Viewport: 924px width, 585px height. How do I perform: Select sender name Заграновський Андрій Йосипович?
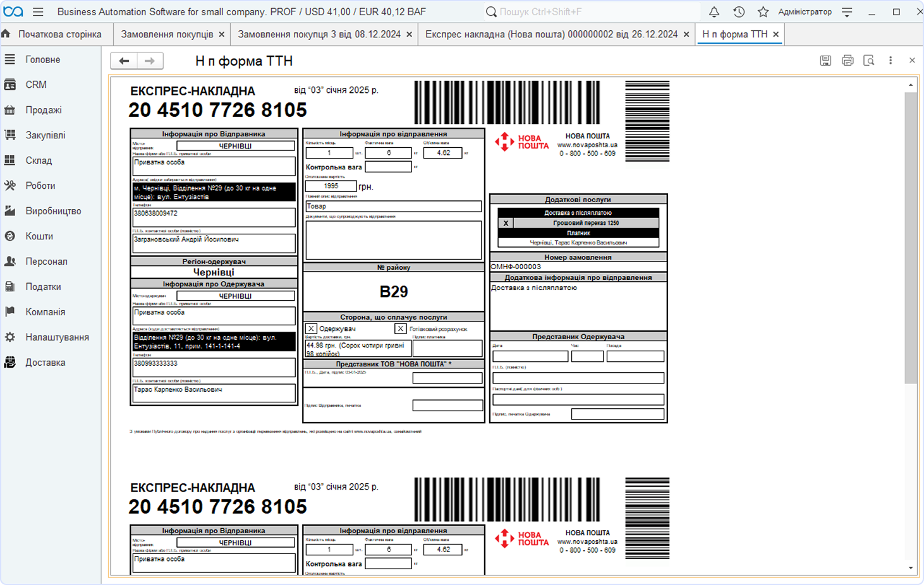pyautogui.click(x=214, y=243)
